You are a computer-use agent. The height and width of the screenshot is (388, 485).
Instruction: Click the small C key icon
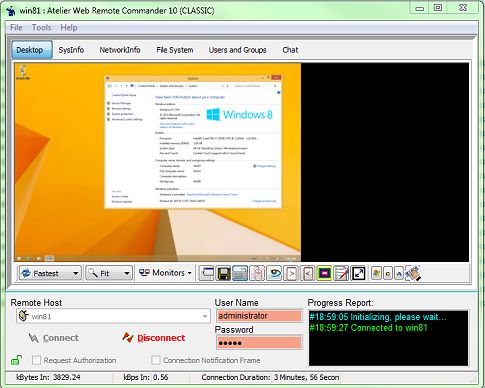388,274
